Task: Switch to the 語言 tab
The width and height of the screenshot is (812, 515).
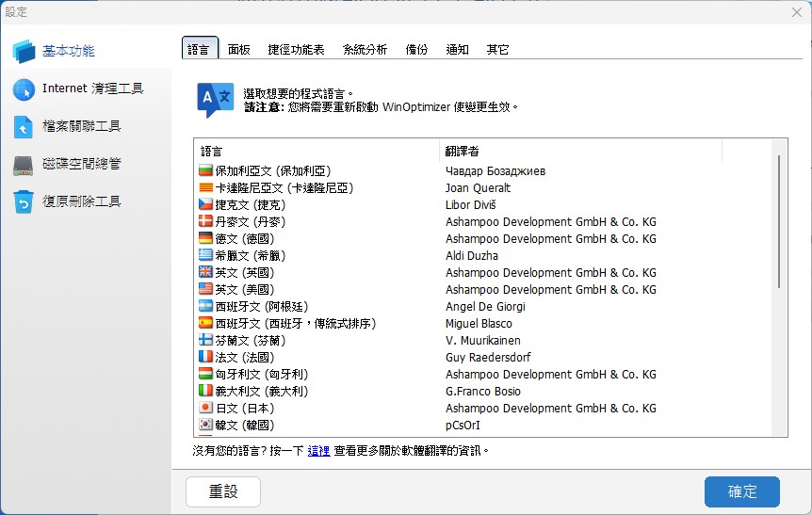Action: click(x=200, y=48)
